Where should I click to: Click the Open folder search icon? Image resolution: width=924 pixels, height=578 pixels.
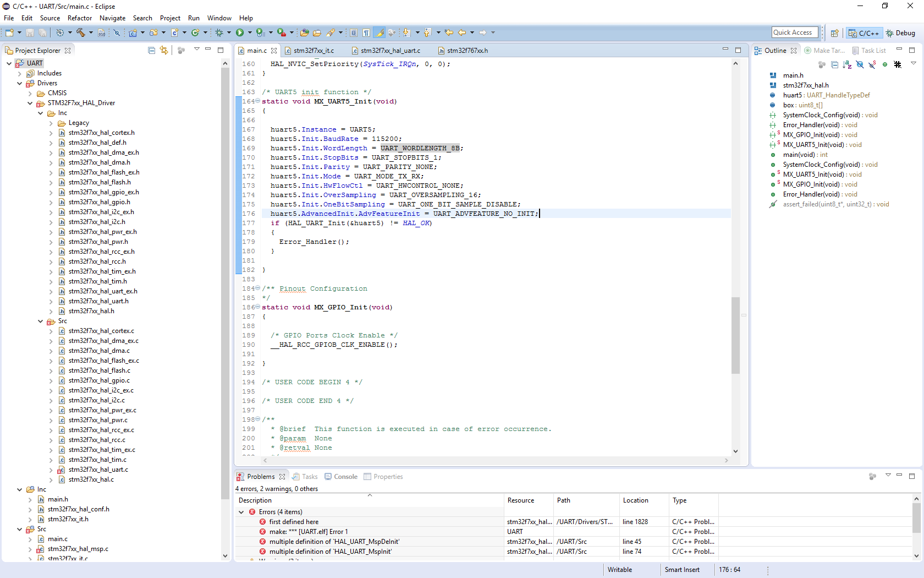point(317,32)
